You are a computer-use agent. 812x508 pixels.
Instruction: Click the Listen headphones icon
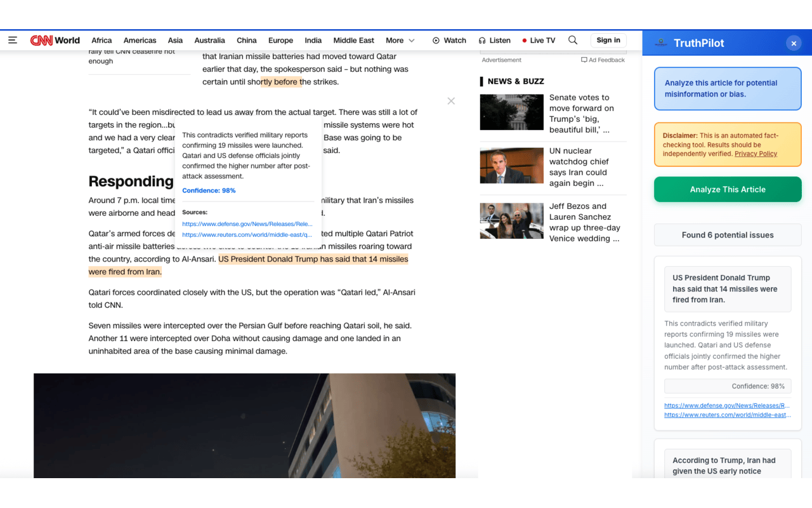point(482,40)
